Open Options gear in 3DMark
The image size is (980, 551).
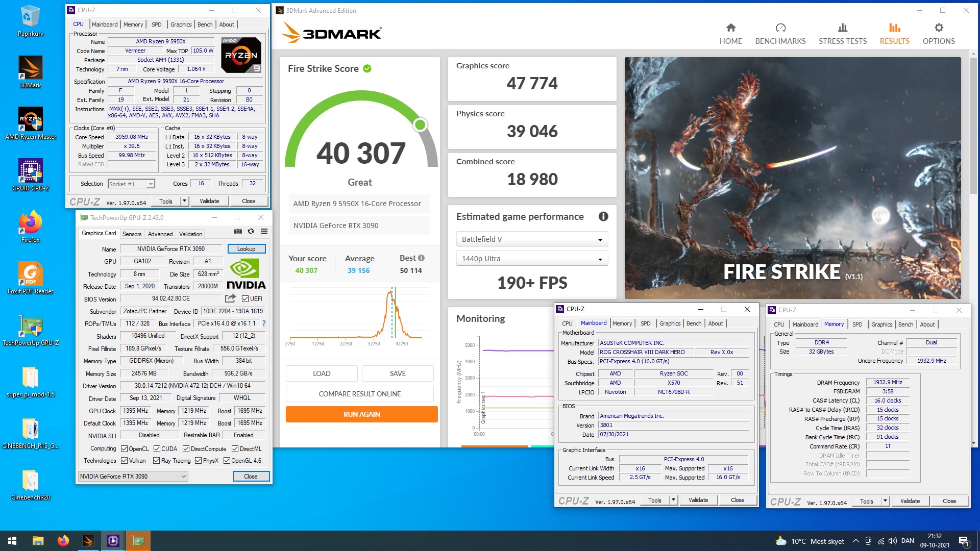coord(939,28)
